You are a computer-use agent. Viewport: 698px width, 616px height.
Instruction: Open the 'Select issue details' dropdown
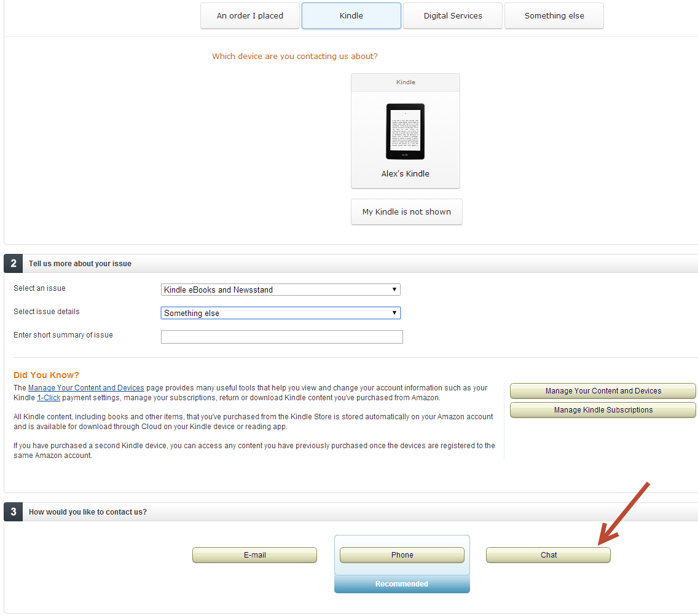[280, 313]
